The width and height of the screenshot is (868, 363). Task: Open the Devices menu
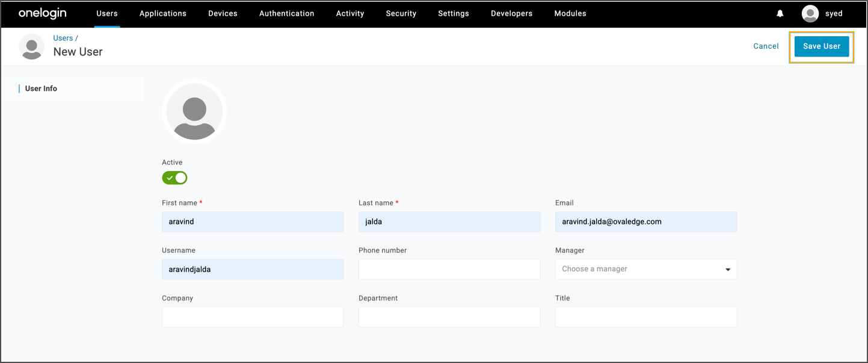coord(223,13)
